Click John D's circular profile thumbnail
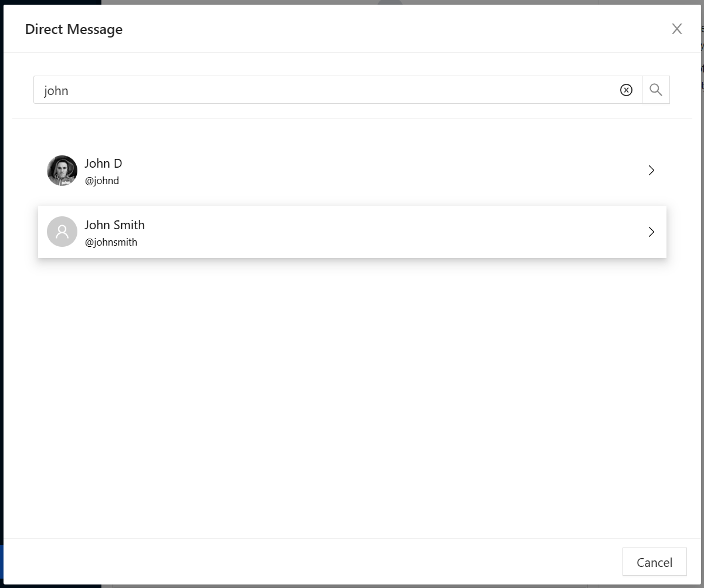 pyautogui.click(x=62, y=170)
